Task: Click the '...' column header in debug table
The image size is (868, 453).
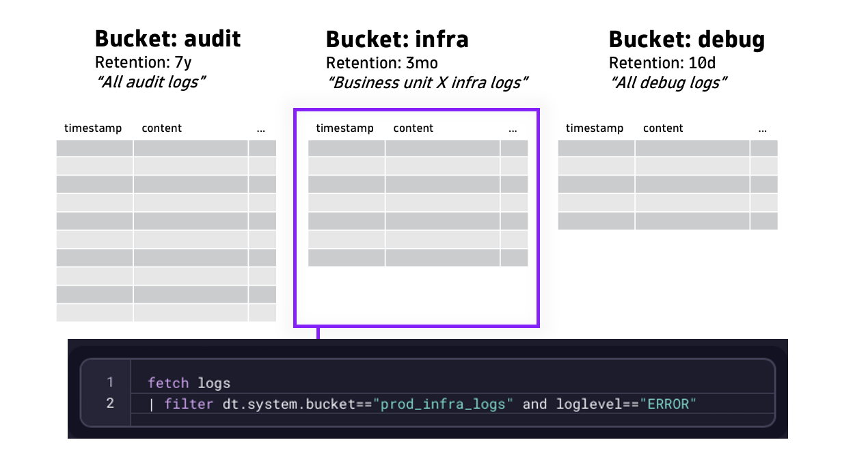Action: (x=762, y=128)
